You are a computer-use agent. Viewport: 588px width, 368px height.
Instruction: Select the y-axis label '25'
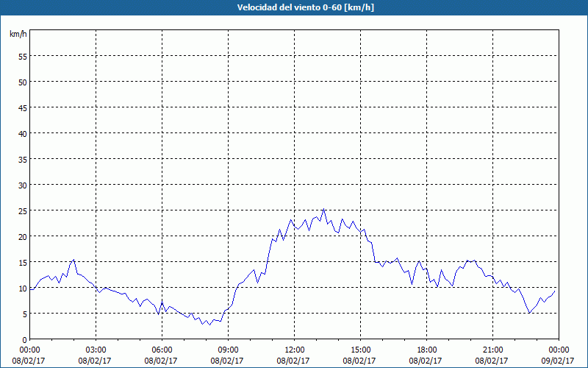pyautogui.click(x=23, y=211)
